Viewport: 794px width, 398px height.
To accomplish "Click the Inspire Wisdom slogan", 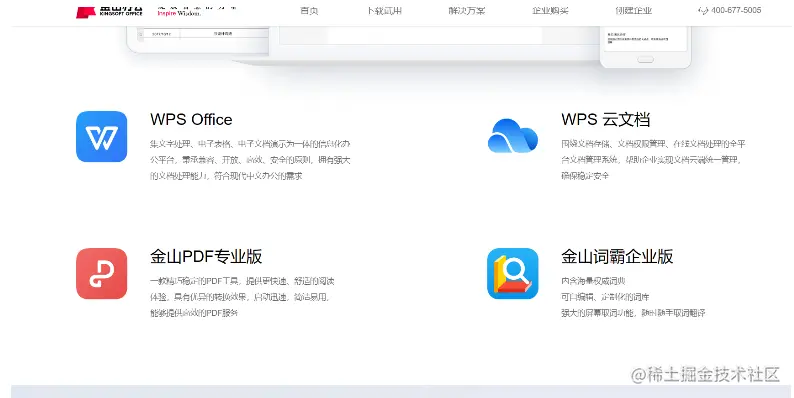I will coord(179,13).
